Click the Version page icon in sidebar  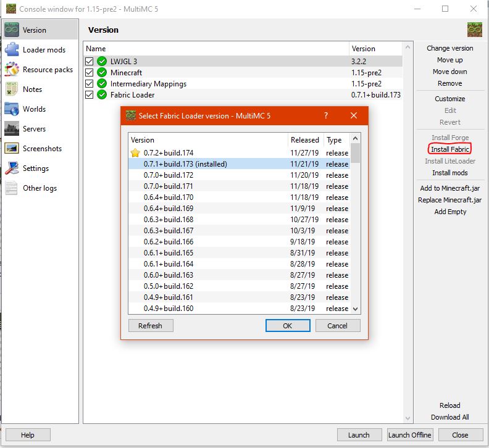point(12,30)
